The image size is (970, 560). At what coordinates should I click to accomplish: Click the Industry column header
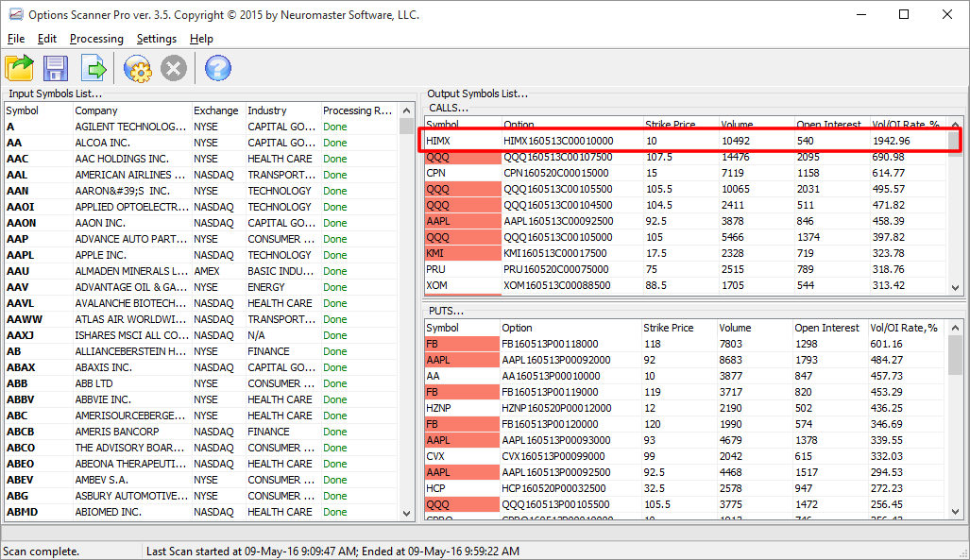(282, 110)
